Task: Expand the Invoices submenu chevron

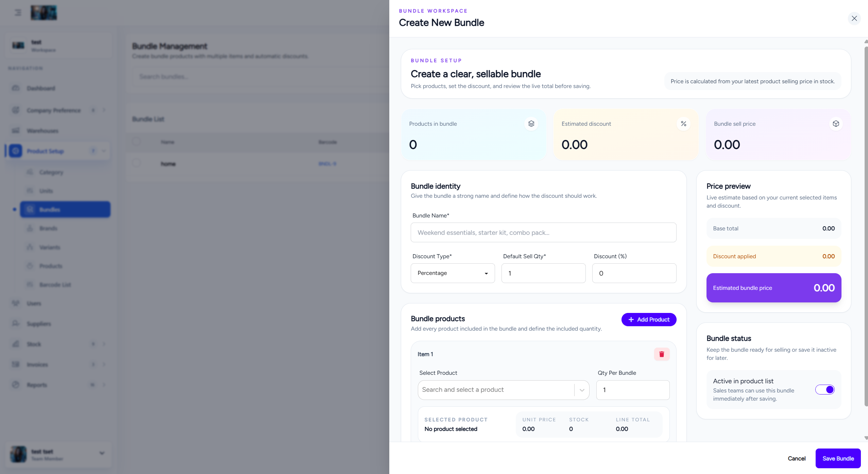Action: pyautogui.click(x=104, y=364)
